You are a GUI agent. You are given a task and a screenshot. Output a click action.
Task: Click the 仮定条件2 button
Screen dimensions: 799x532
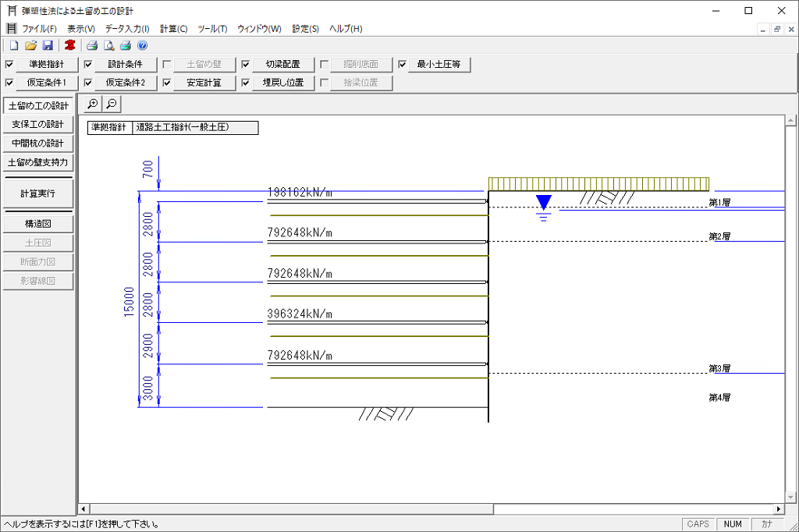pyautogui.click(x=126, y=83)
